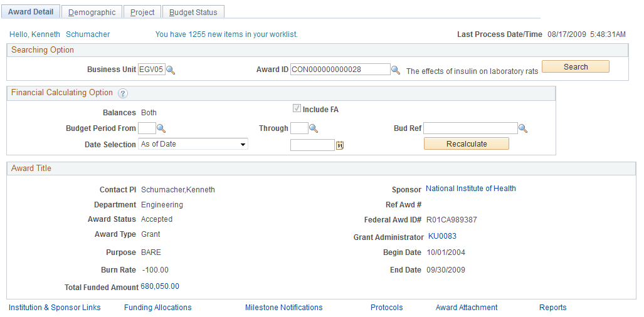
Task: Open the Protocols link
Action: point(386,308)
